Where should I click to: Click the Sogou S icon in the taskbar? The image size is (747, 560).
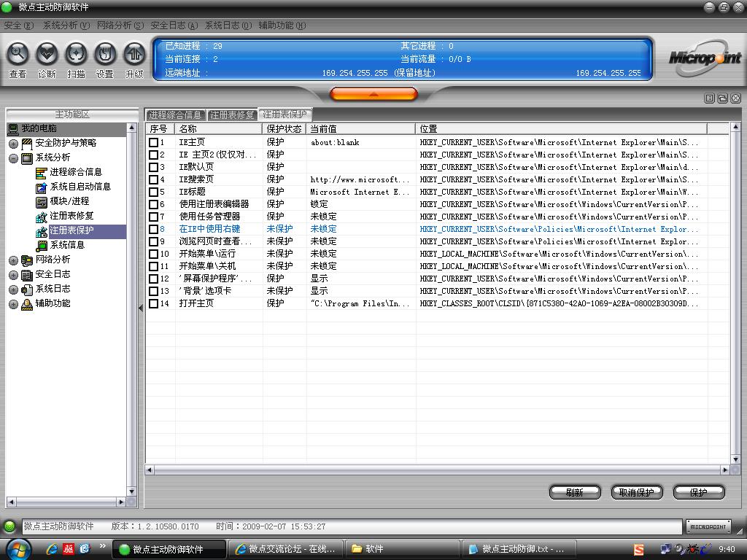639,550
